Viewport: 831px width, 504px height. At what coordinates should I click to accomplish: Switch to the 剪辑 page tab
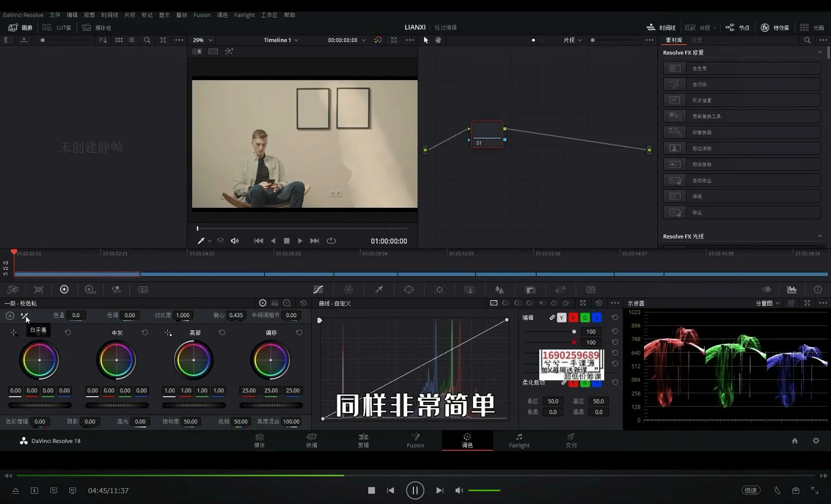[363, 440]
